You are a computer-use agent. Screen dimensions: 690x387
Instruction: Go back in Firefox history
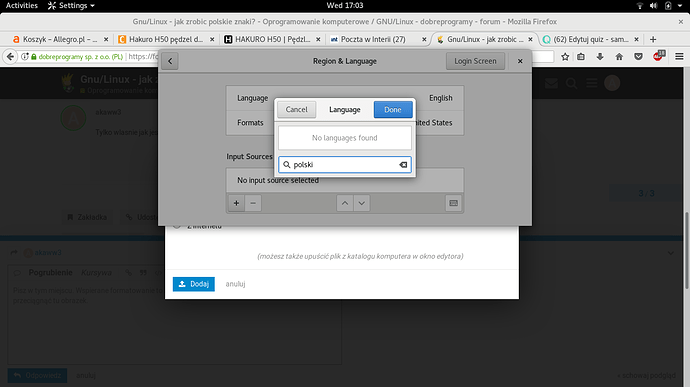pos(11,56)
